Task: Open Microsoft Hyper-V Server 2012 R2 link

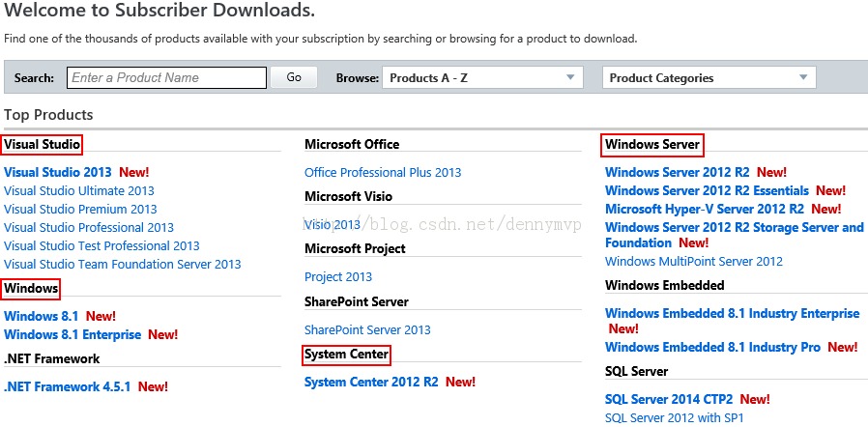Action: [x=705, y=209]
